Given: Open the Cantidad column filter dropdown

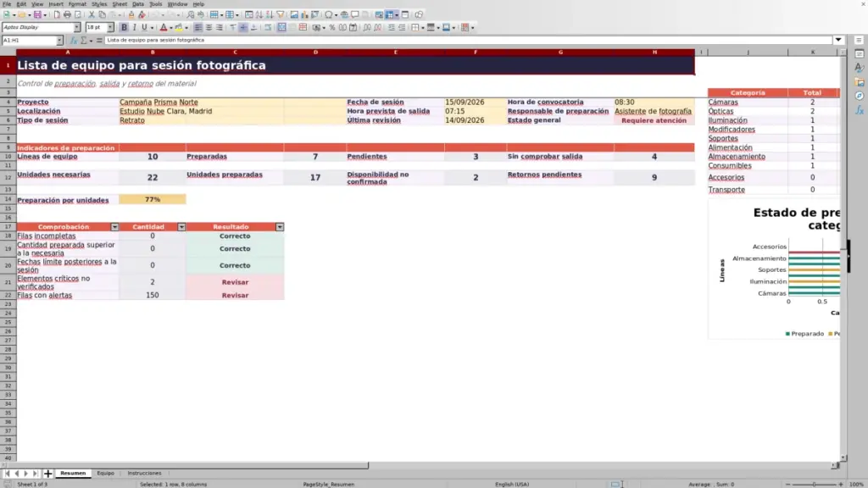Looking at the screenshot, I should tap(181, 227).
